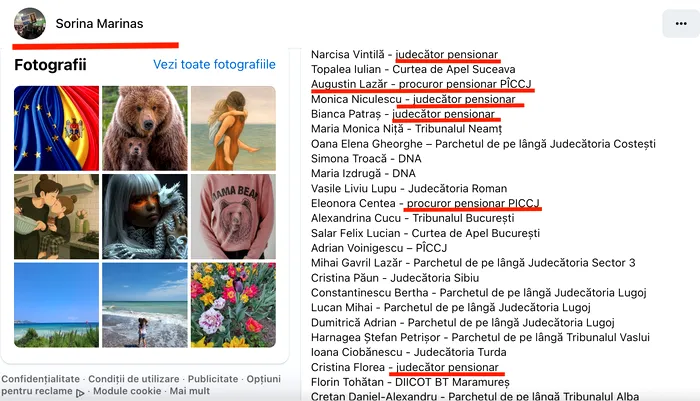The height and width of the screenshot is (401, 700).
Task: Open the Publicitate footer link
Action: [x=213, y=379]
